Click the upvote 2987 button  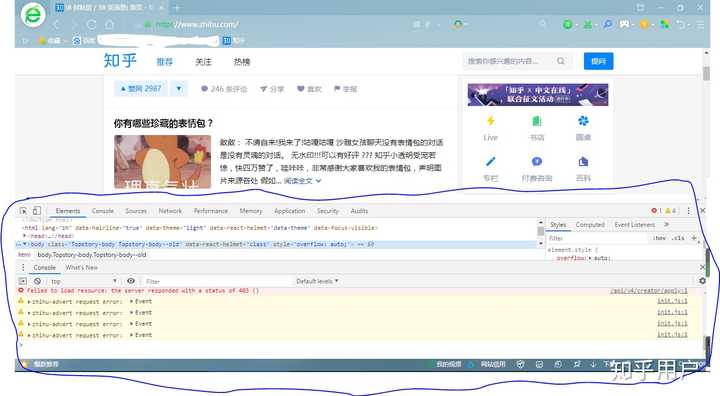coord(141,89)
